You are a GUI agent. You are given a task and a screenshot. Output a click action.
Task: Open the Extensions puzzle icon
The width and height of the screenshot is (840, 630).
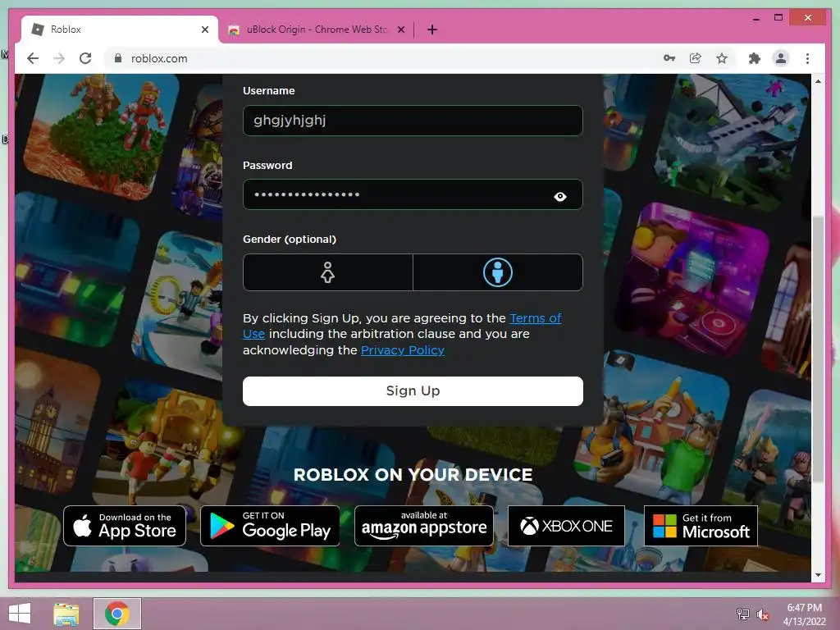click(x=755, y=58)
